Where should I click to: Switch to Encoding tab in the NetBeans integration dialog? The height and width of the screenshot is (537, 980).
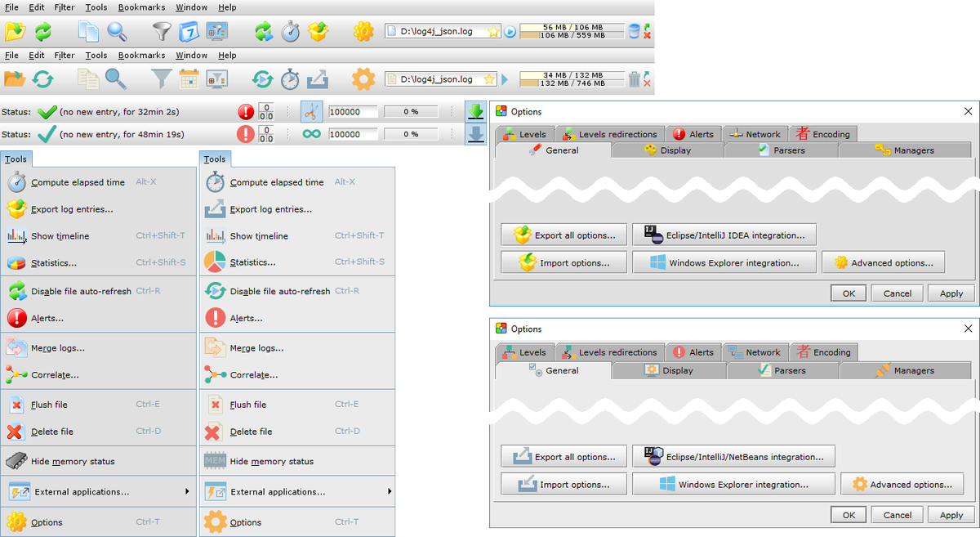tap(825, 352)
